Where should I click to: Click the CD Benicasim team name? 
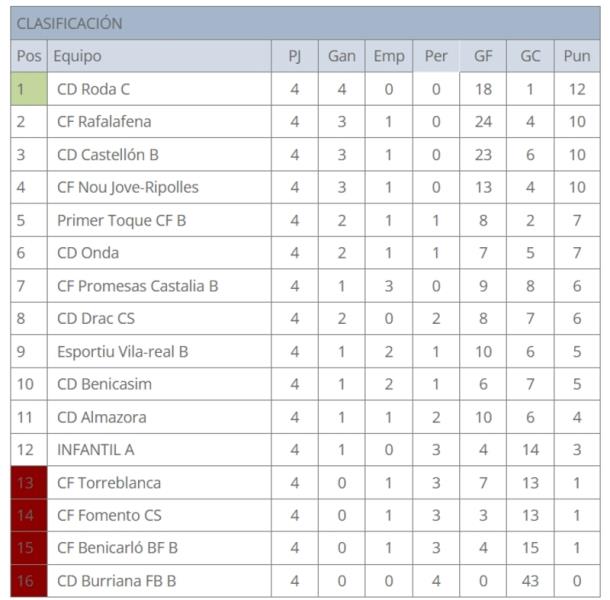(x=105, y=384)
